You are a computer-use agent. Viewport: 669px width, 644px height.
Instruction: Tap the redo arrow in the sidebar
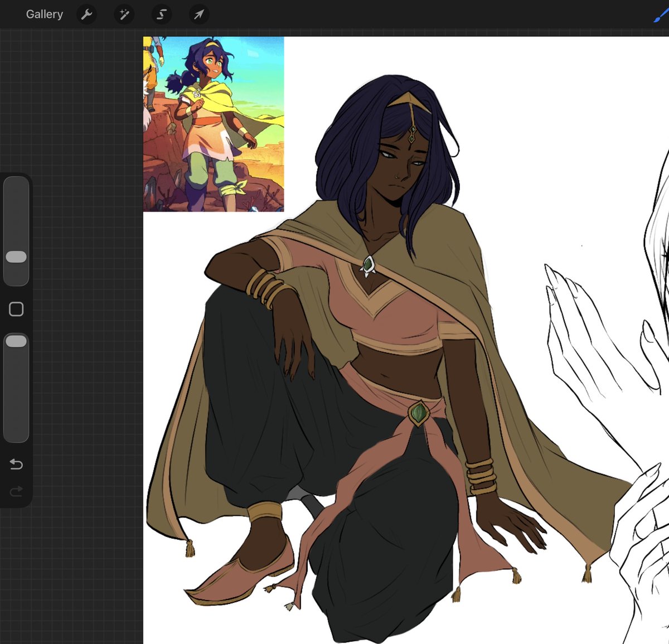pyautogui.click(x=16, y=491)
